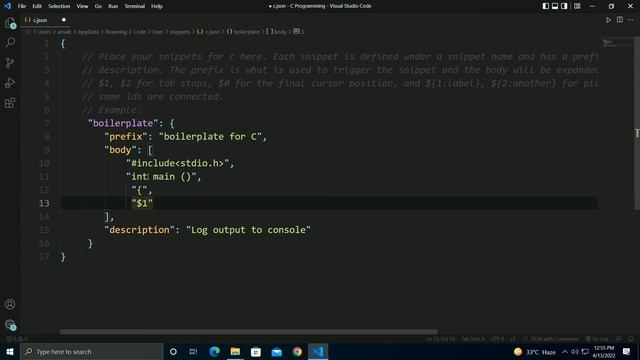This screenshot has width=640, height=360.
Task: Click the UTF-8 encoding in status bar
Action: (497, 339)
